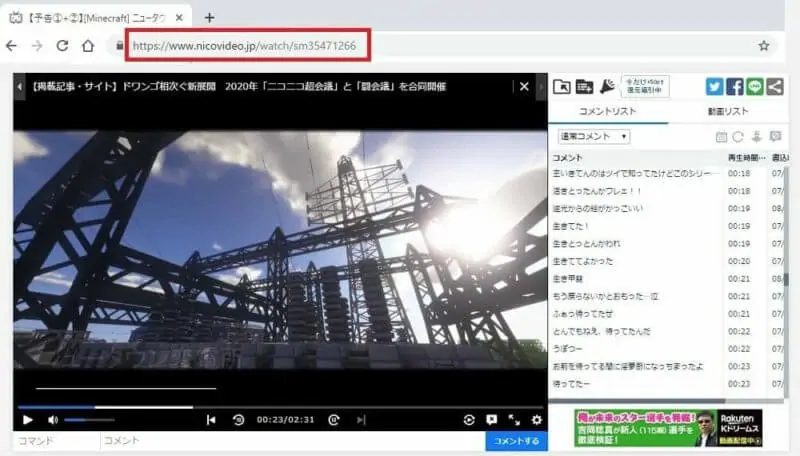Share the video on Twitter

(x=714, y=87)
